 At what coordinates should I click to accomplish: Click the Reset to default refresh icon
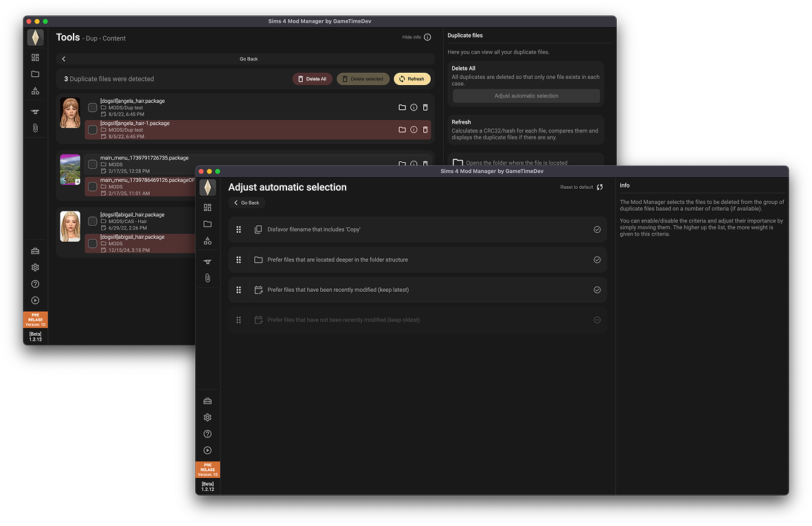click(600, 187)
